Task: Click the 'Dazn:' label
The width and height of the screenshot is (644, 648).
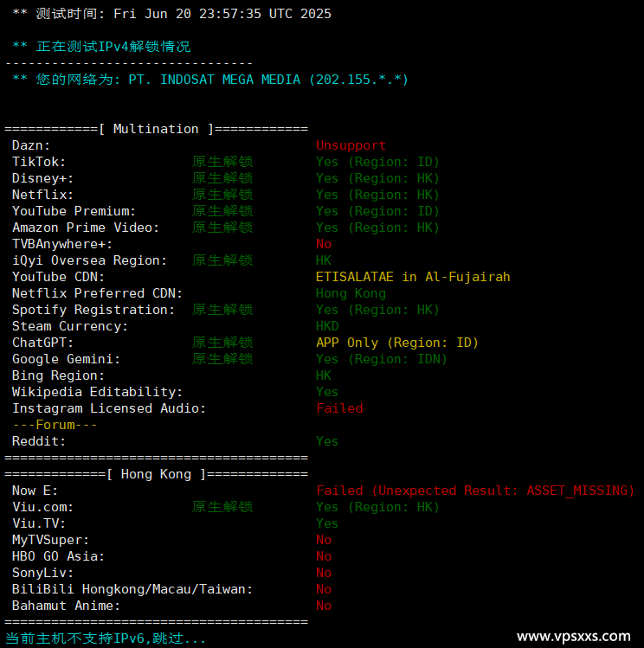Action: point(31,145)
